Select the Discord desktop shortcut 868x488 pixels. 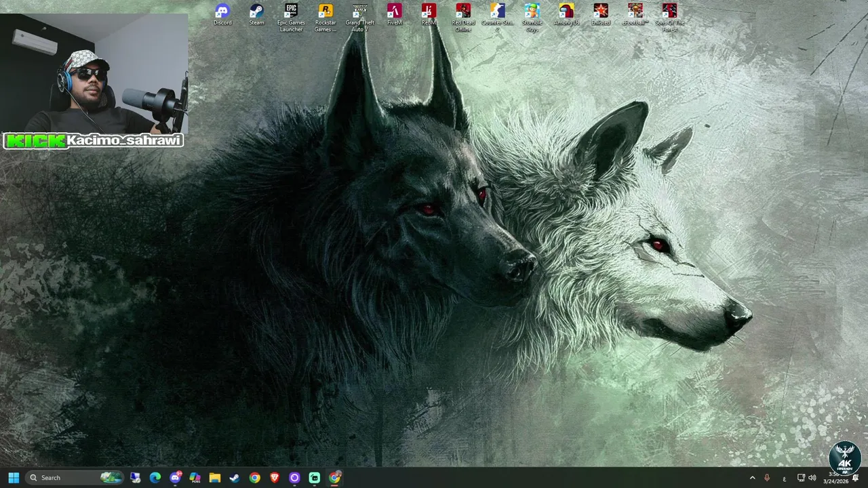(x=222, y=15)
